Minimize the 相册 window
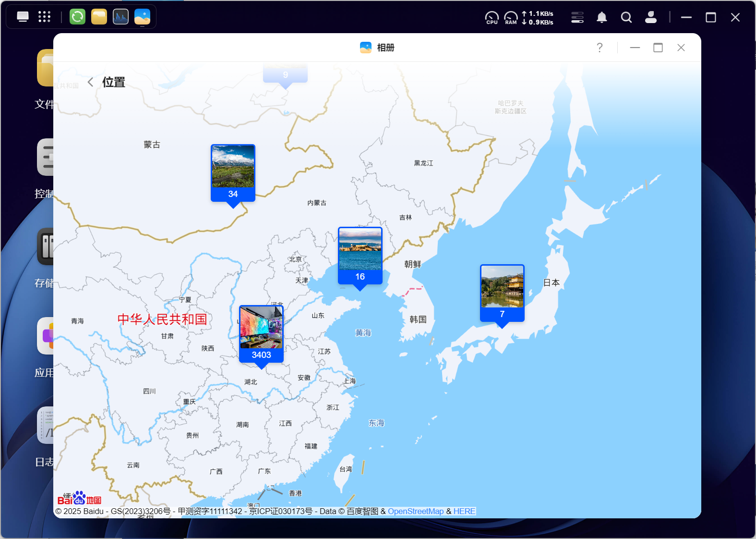Screen dimensions: 756x539 pyautogui.click(x=635, y=48)
